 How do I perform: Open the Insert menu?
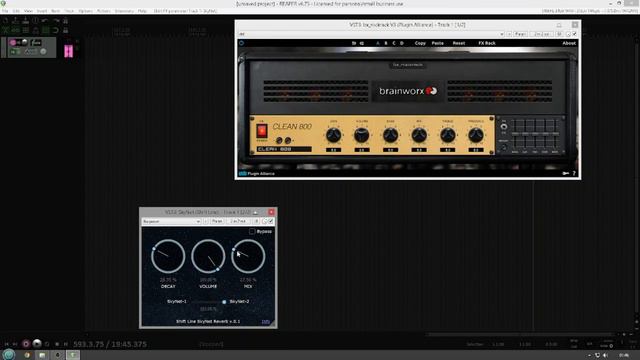42,11
